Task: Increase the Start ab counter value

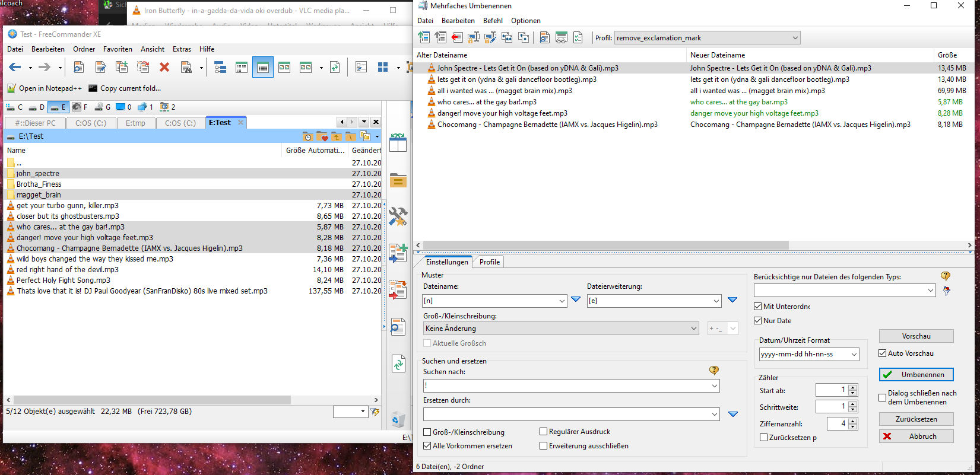Action: (x=853, y=387)
